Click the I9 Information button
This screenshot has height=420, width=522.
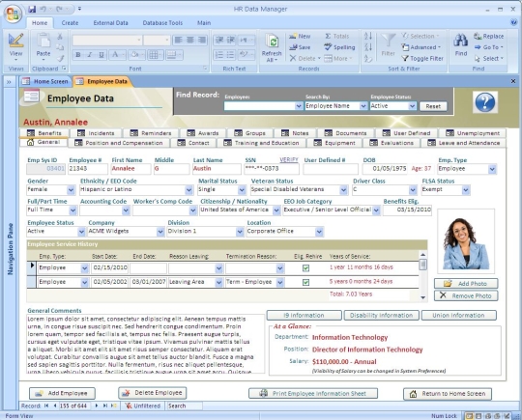click(x=304, y=316)
